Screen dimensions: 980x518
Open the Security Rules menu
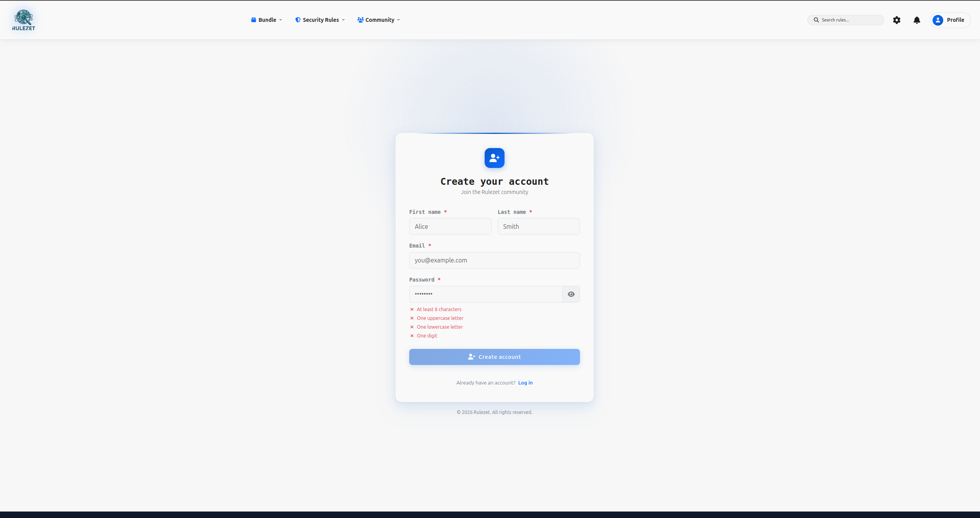click(320, 20)
